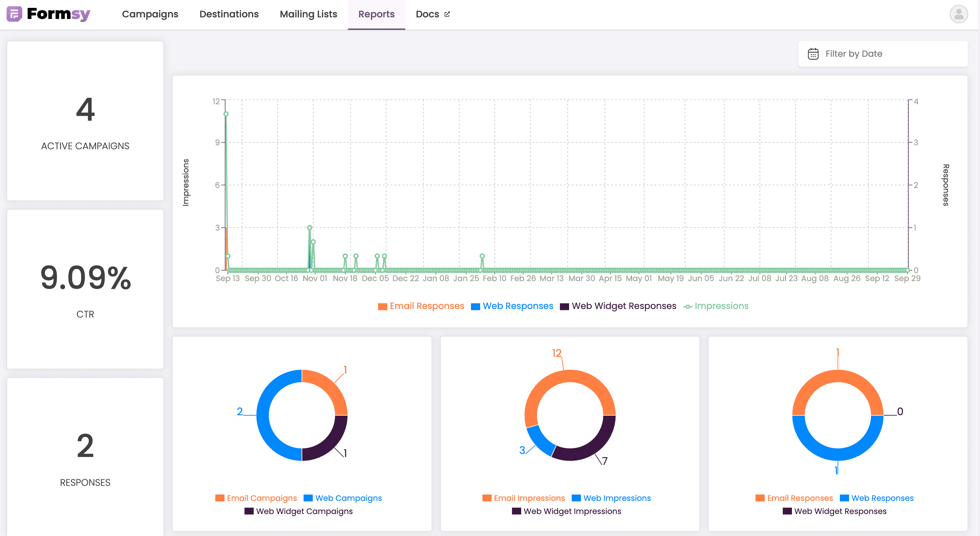Click the ACTIVE CAMPAIGNS label
980x536 pixels.
[85, 146]
